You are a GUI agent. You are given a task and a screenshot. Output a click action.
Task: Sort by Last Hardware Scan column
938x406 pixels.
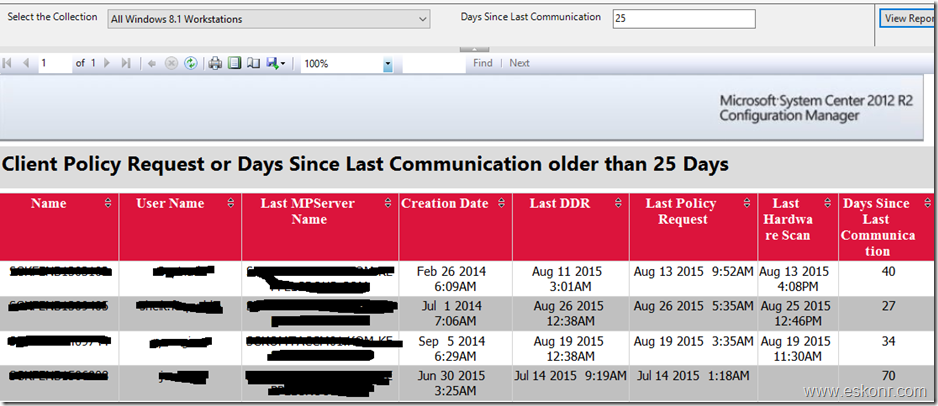(827, 204)
